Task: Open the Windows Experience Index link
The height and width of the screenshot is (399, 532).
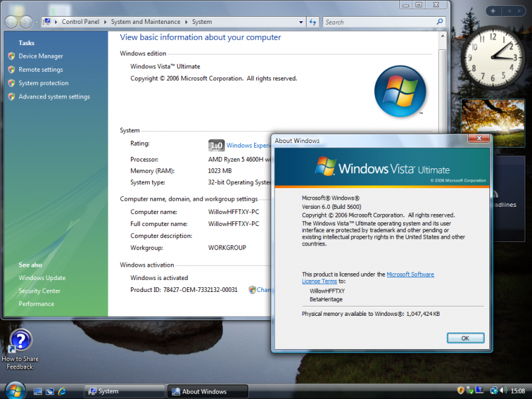Action: [x=248, y=145]
